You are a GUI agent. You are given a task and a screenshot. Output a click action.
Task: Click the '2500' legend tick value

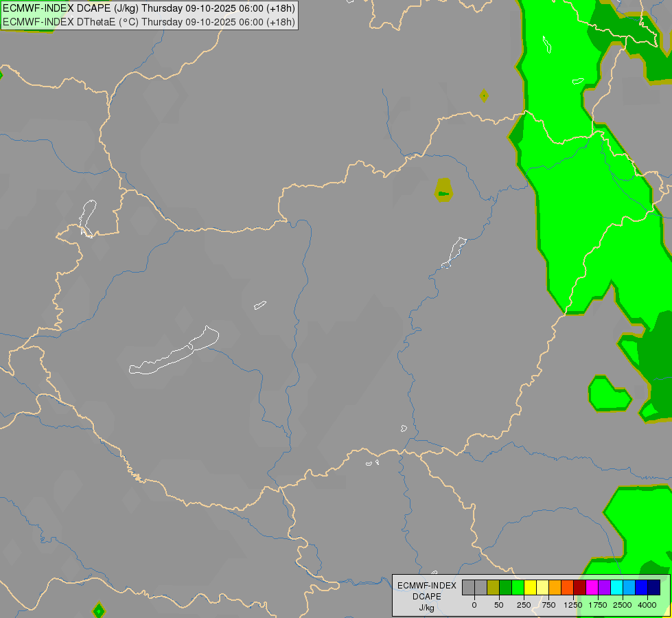623,605
